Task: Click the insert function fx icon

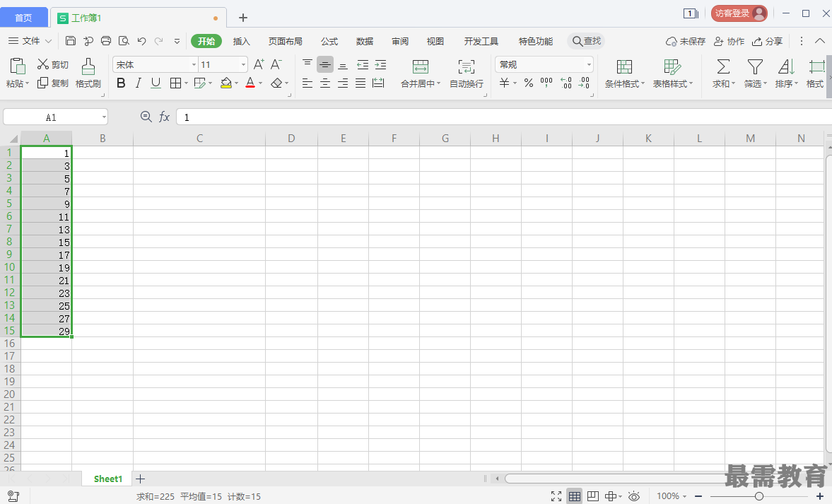Action: 165,117
